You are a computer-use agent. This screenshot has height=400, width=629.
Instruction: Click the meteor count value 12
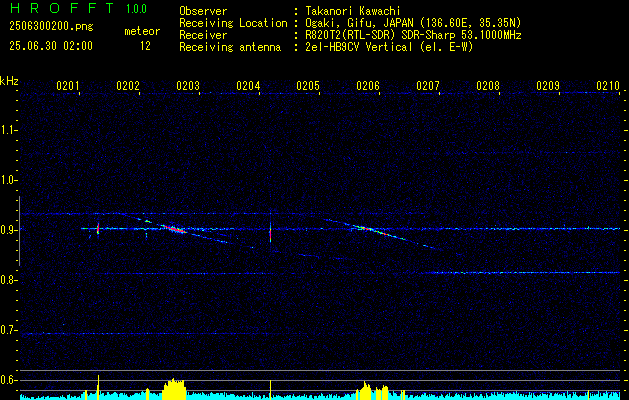click(x=145, y=46)
